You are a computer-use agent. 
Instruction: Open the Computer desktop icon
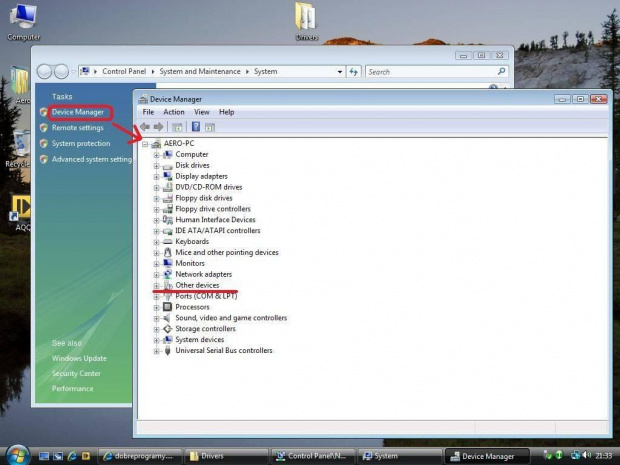pyautogui.click(x=23, y=21)
